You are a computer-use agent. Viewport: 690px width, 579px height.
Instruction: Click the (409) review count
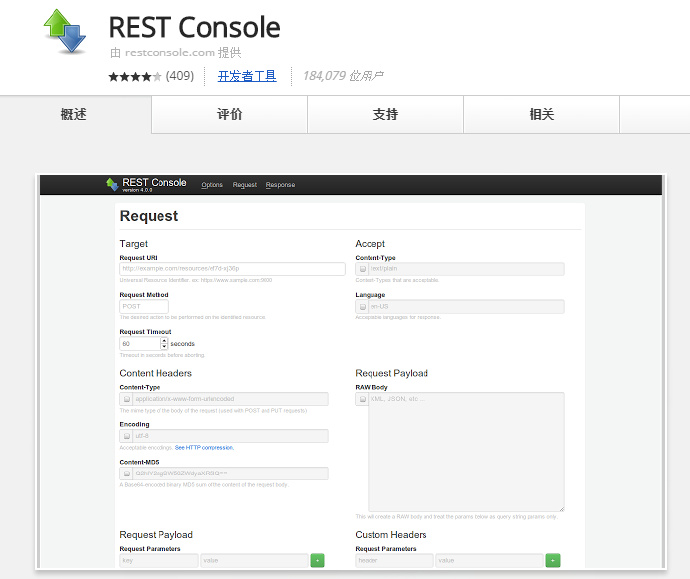[x=180, y=76]
